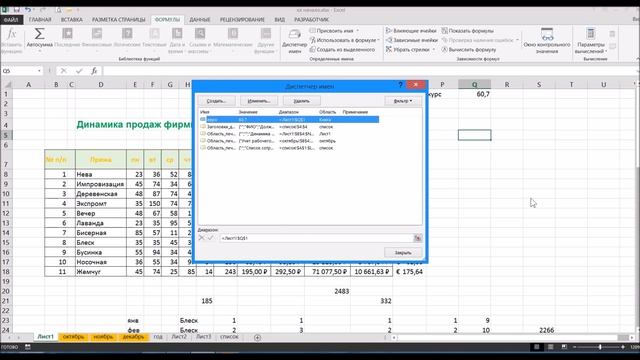Expand Error Checking (Проверка наличия ошибок) dropdown
Screen dimensions: 640x360
(517, 40)
